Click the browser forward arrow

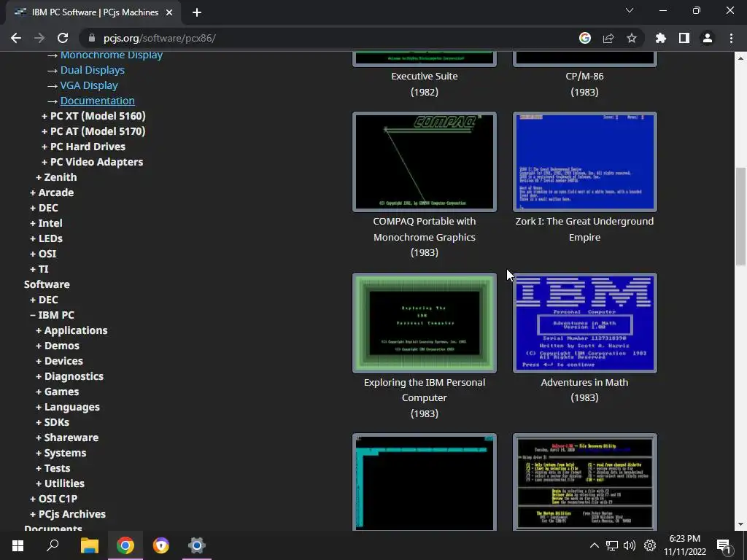pos(39,38)
